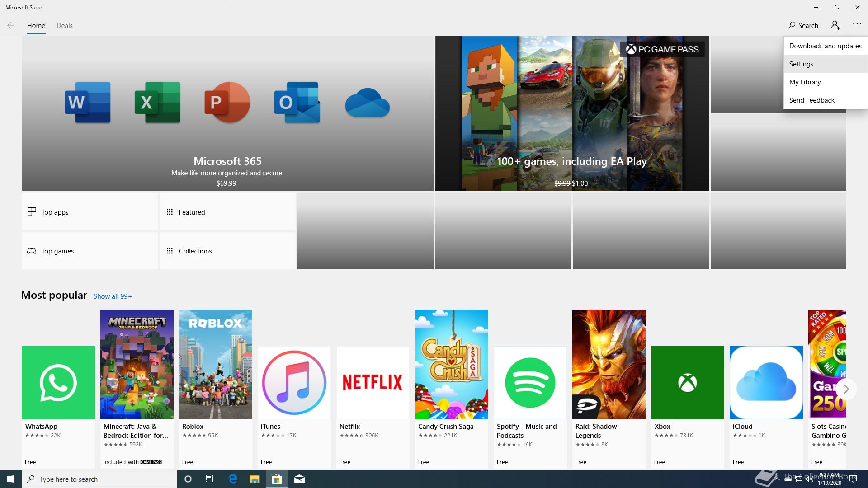
Task: Click the iTunes title text
Action: tap(270, 427)
